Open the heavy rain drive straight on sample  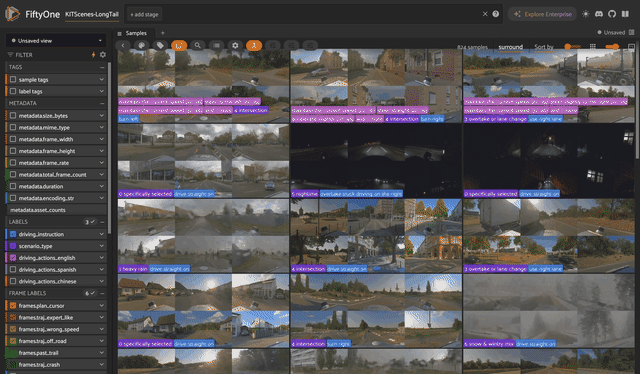coord(203,236)
